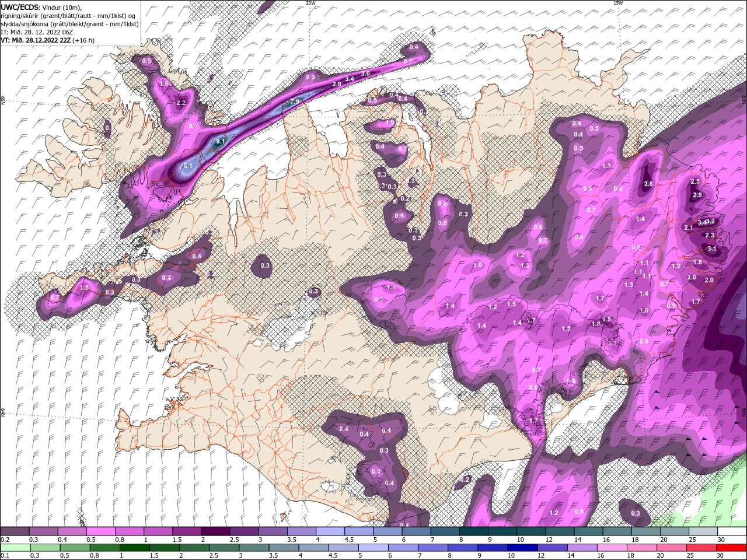
Task: Click the light gray swatch between 25 and 30
Action: click(704, 531)
